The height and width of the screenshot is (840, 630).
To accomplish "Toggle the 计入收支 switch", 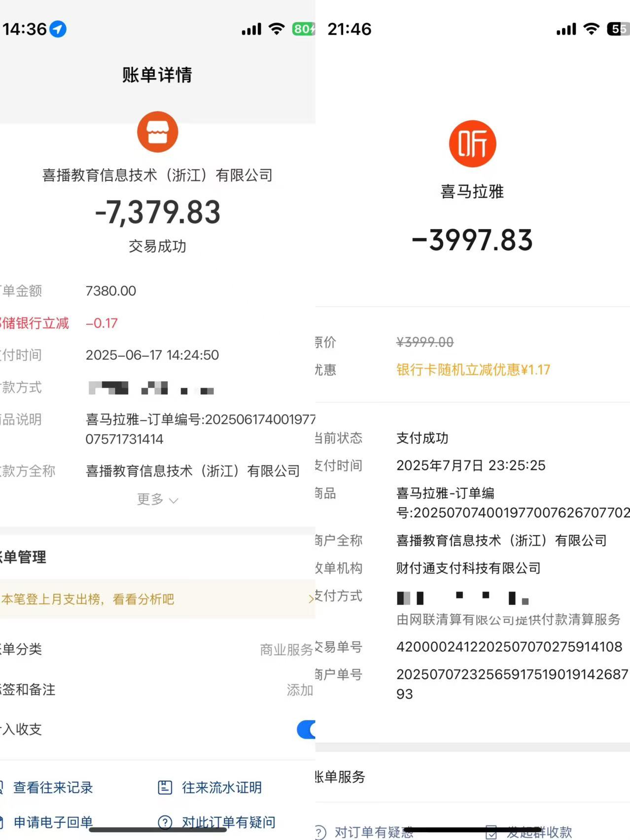I will pos(306,730).
